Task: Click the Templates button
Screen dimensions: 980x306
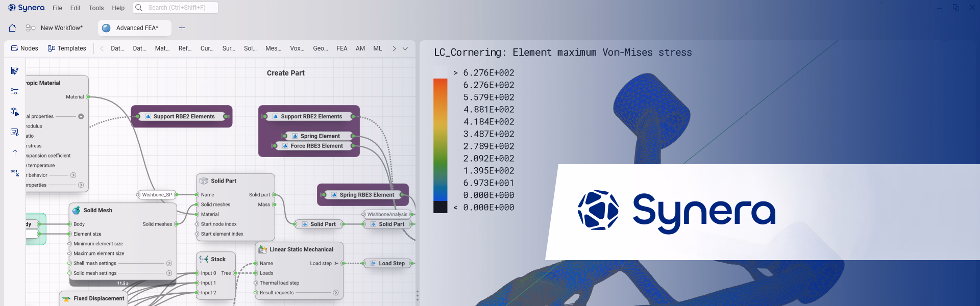Action: point(67,48)
